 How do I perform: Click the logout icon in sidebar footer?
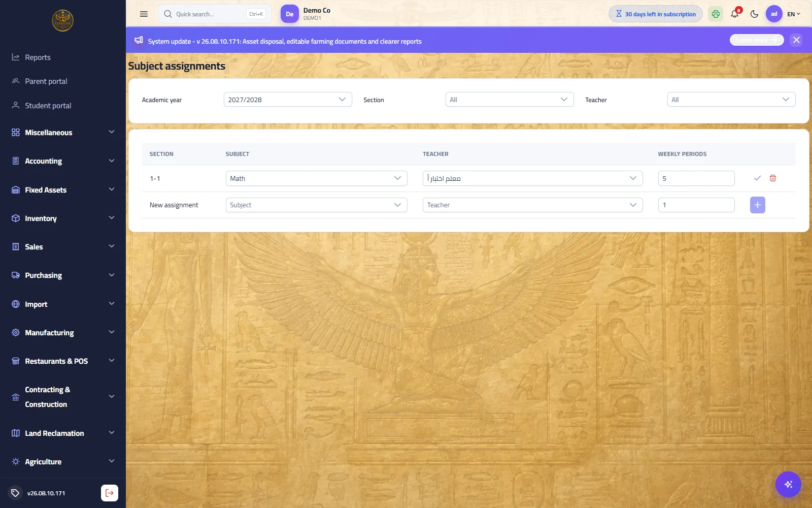(x=110, y=493)
